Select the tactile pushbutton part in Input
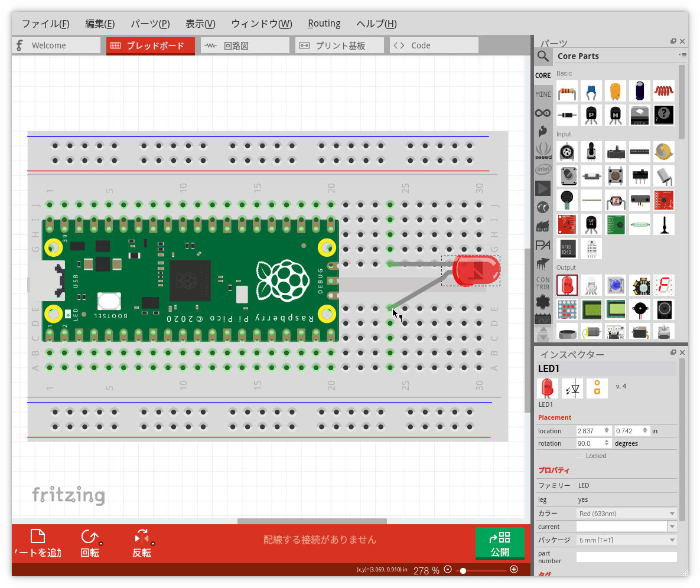This screenshot has height=588, width=700. [615, 176]
